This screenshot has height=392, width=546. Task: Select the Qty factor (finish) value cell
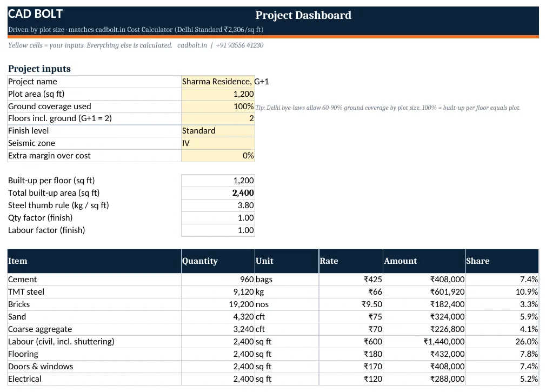tap(218, 218)
